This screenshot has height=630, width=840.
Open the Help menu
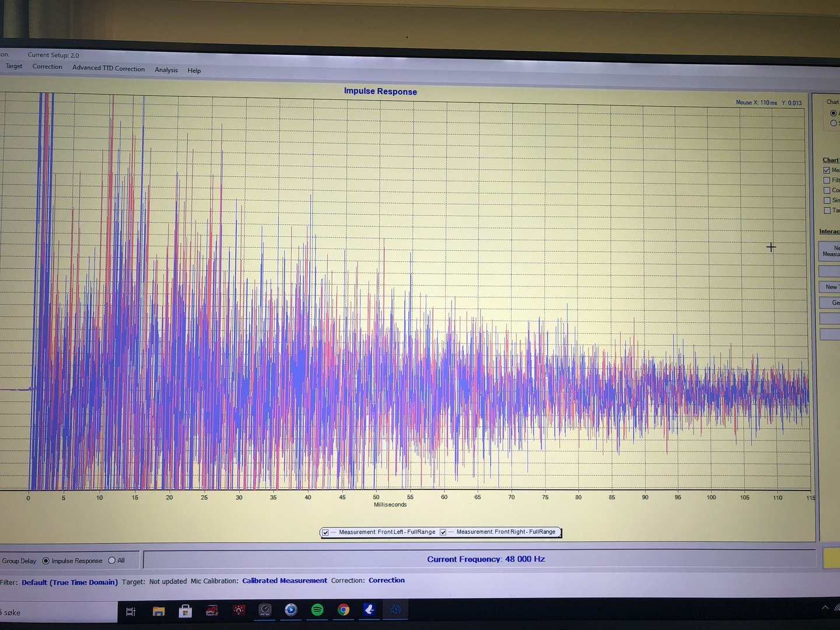coord(194,71)
